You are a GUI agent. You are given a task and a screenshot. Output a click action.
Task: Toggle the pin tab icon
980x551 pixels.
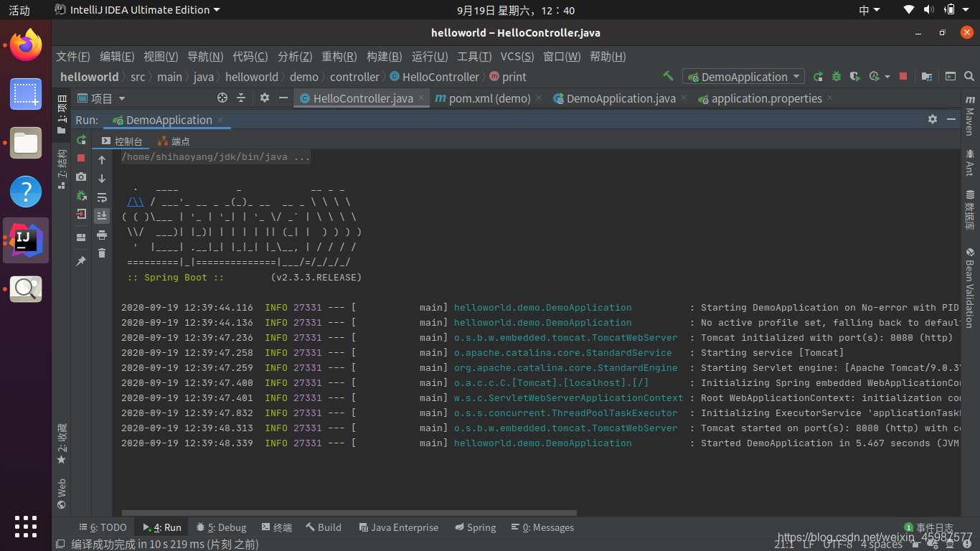pyautogui.click(x=81, y=261)
